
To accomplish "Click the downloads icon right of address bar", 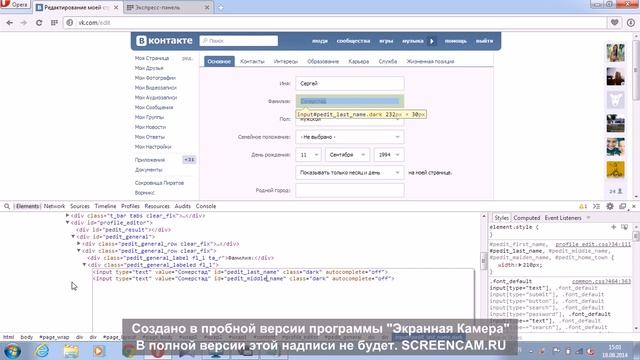I will pos(631,22).
